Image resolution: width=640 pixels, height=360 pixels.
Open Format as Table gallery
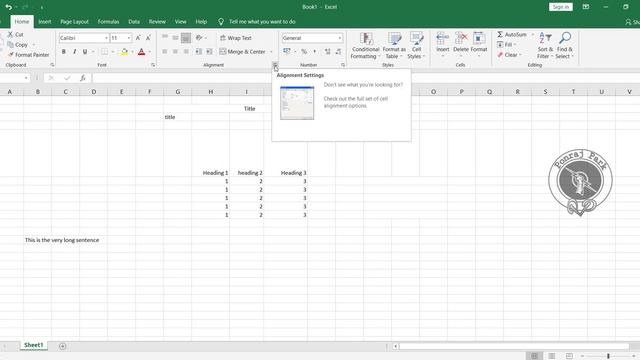coord(394,45)
